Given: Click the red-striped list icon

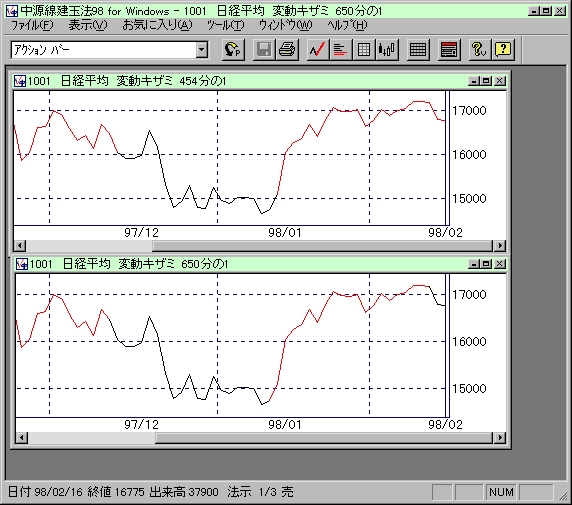Looking at the screenshot, I should pos(449,50).
